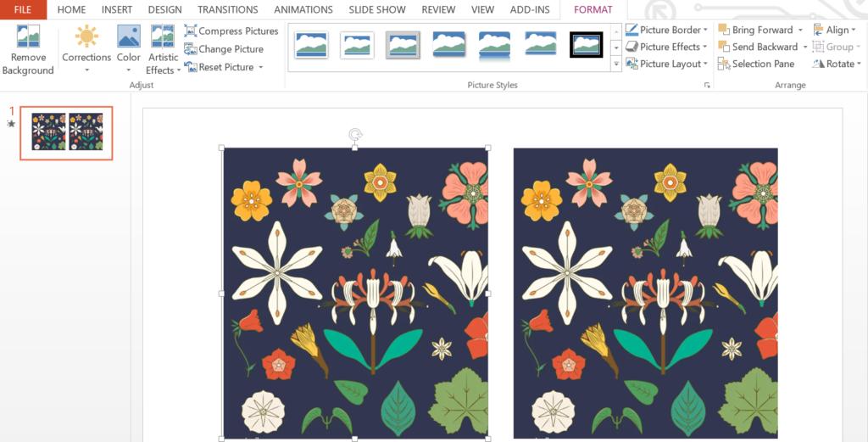868x442 pixels.
Task: Expand the full Picture Styles gallery
Action: (616, 64)
